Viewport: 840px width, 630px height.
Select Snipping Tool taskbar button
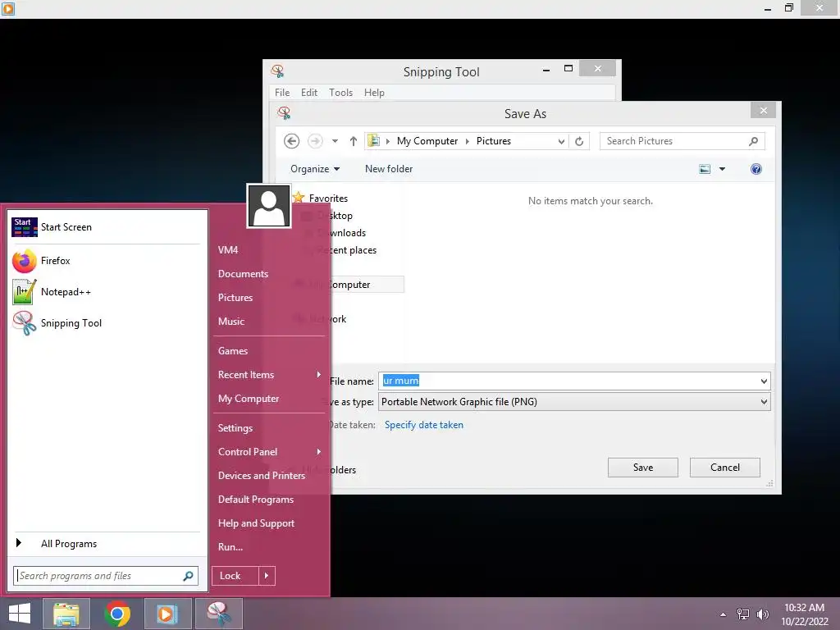coord(218,614)
